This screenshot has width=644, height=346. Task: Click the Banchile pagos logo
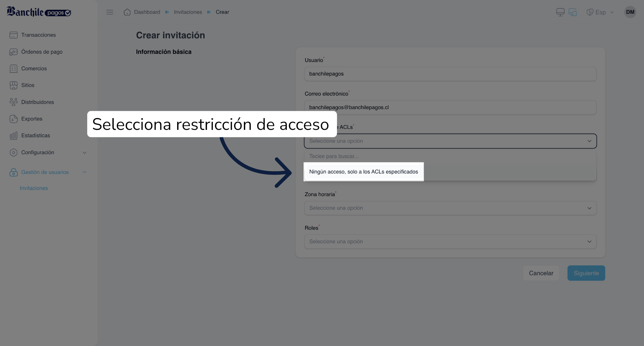tap(39, 12)
